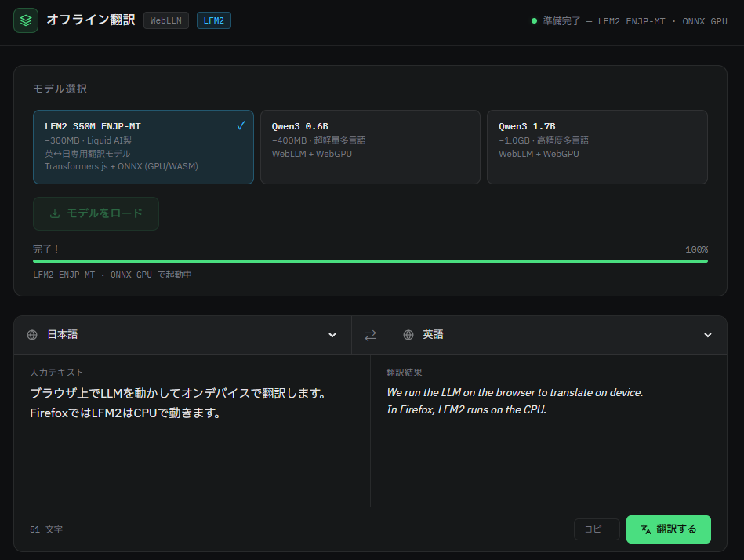Expand the chevron next to 英語
This screenshot has height=560, width=744.
coord(707,335)
